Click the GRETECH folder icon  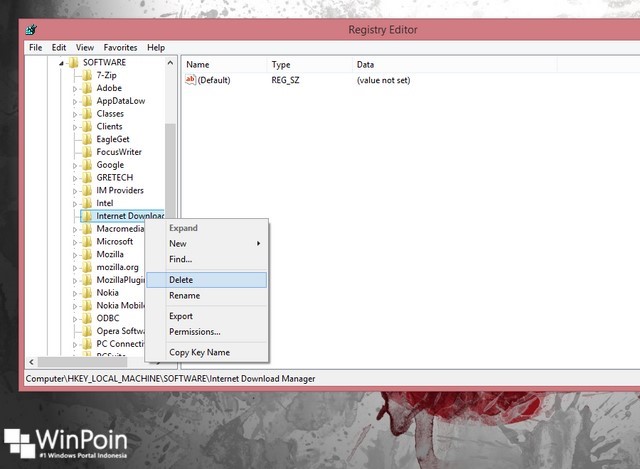click(87, 178)
